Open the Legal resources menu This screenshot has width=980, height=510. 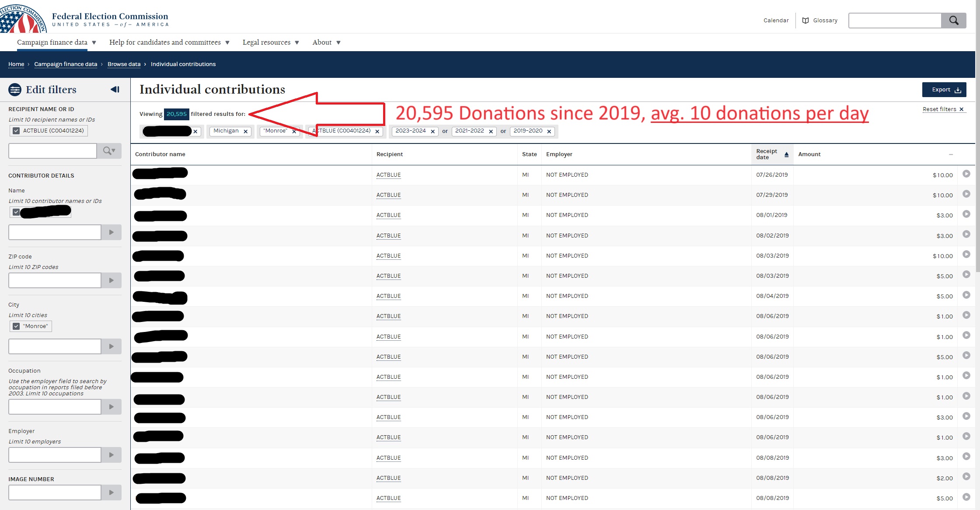coord(271,42)
